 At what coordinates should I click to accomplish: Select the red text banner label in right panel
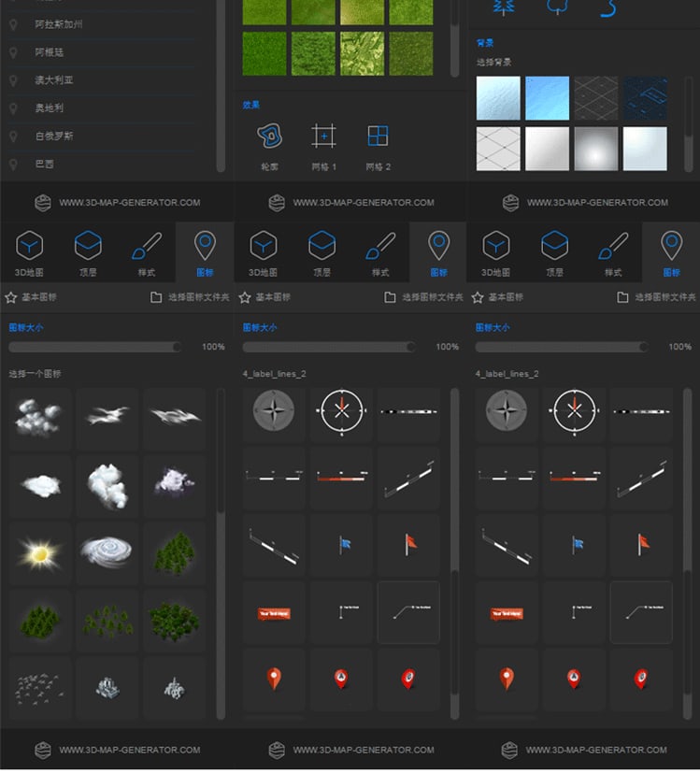tap(507, 613)
